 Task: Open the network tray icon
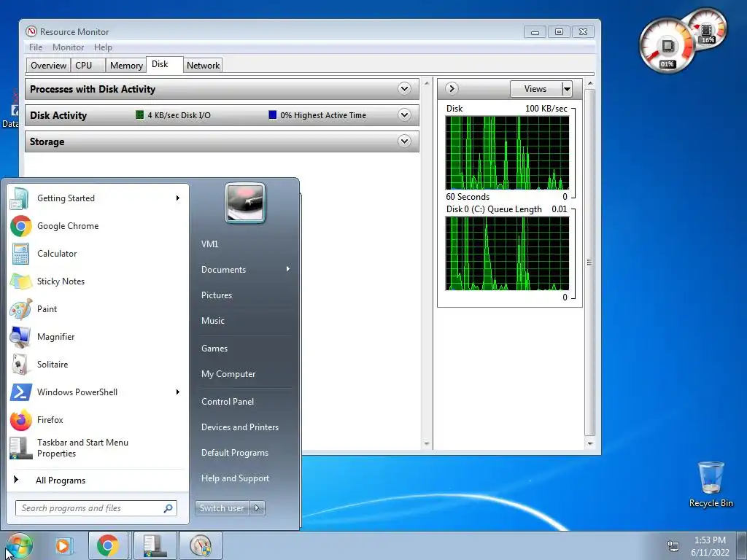click(673, 545)
